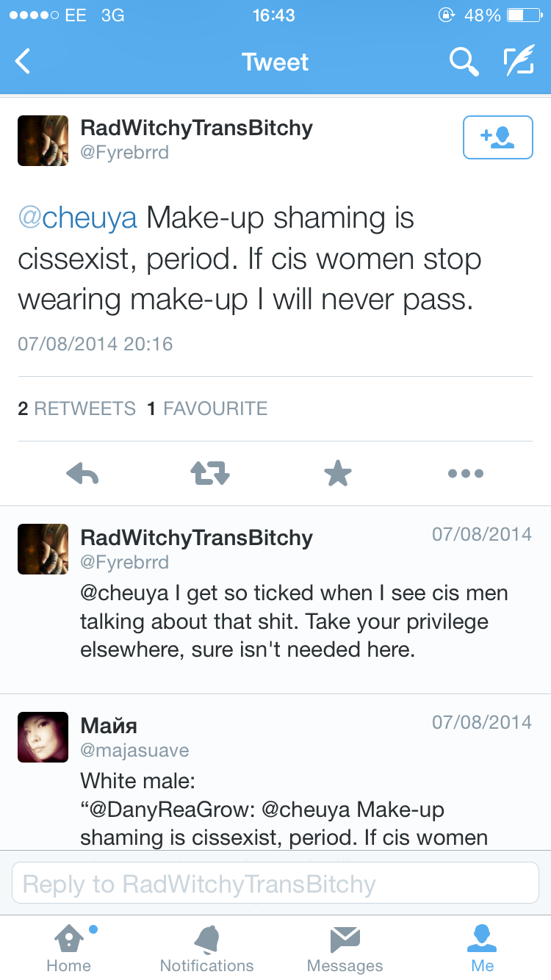This screenshot has height=980, width=551.
Task: Open Майя's profile avatar
Action: [x=43, y=737]
